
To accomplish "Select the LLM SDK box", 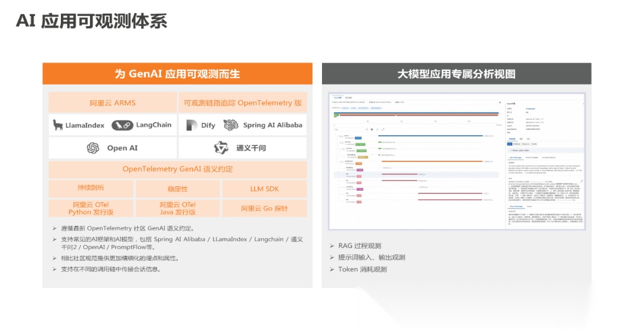I will point(265,188).
